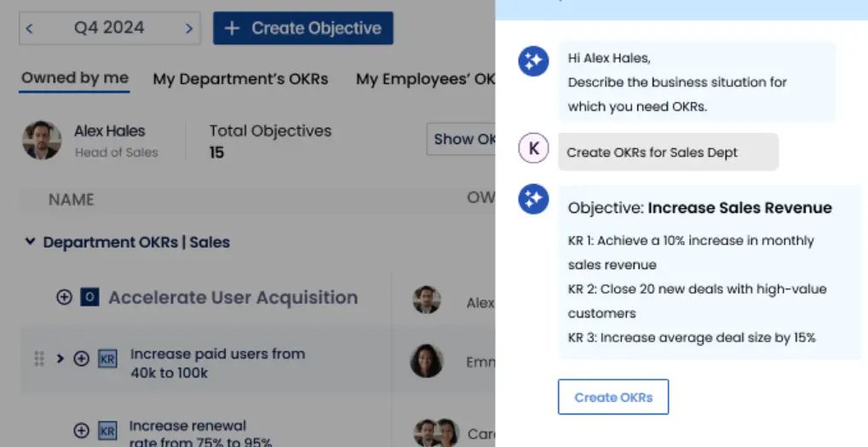Click plus icon next to Increase paid users
Screen dimensions: 868x447
pyautogui.click(x=82, y=358)
